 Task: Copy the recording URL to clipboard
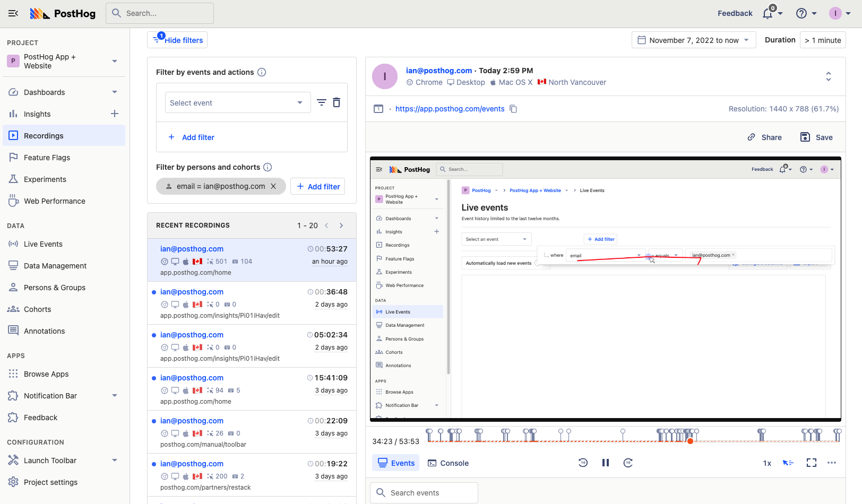coord(513,109)
